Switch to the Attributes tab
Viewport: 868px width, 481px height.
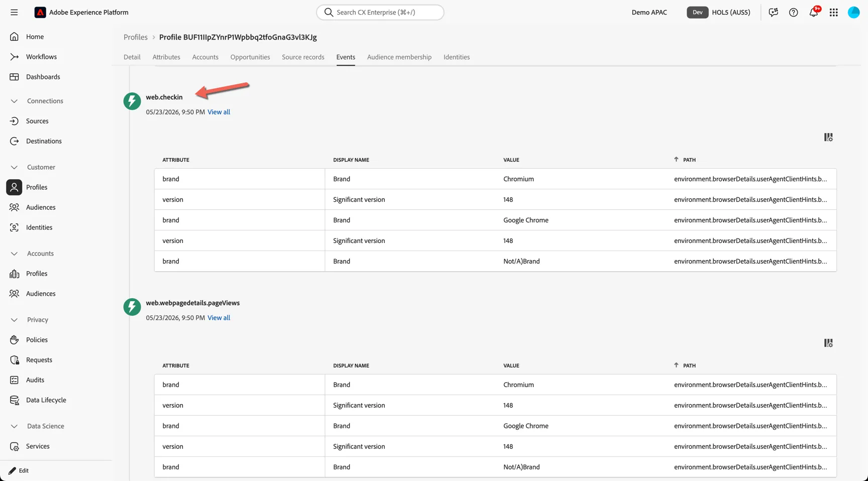click(166, 57)
